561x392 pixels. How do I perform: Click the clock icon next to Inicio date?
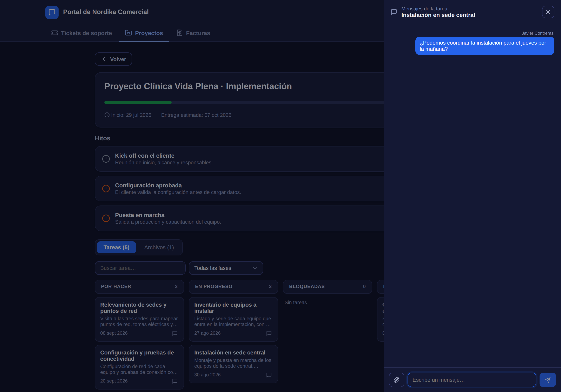point(107,115)
